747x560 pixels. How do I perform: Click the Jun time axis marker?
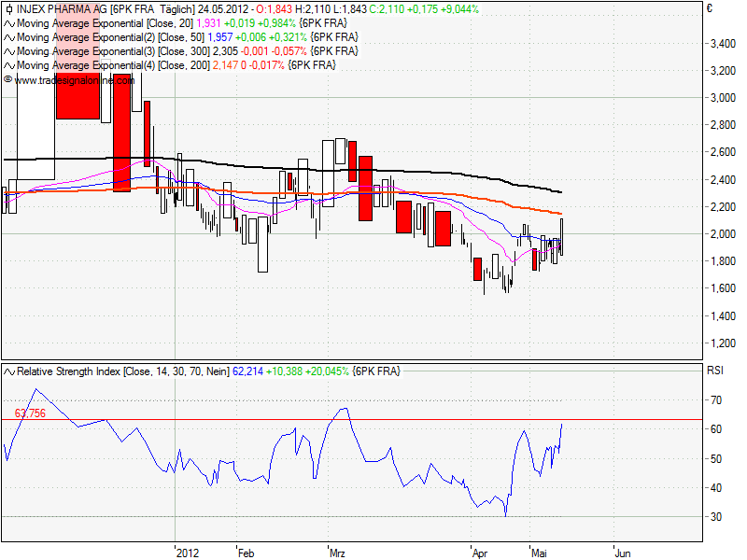(623, 553)
